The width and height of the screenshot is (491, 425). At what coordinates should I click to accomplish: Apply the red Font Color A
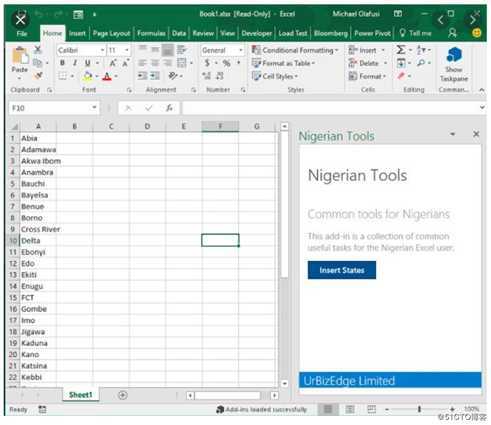point(107,76)
